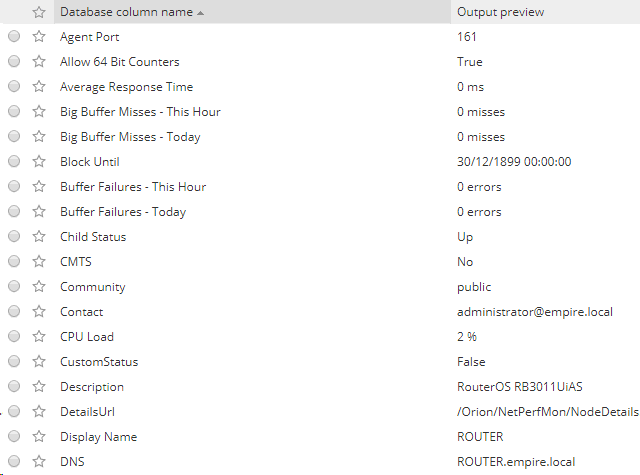640x475 pixels.
Task: Sort by Database column name header
Action: pyautogui.click(x=126, y=12)
